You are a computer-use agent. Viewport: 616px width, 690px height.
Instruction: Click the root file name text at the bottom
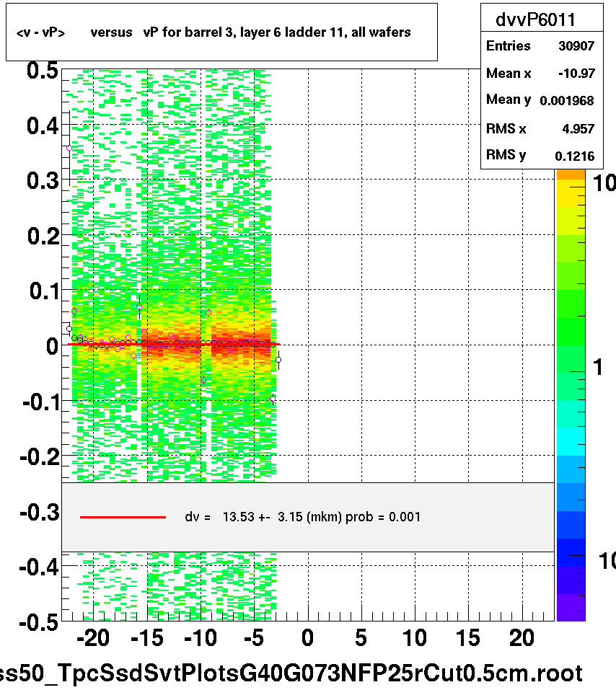[291, 673]
